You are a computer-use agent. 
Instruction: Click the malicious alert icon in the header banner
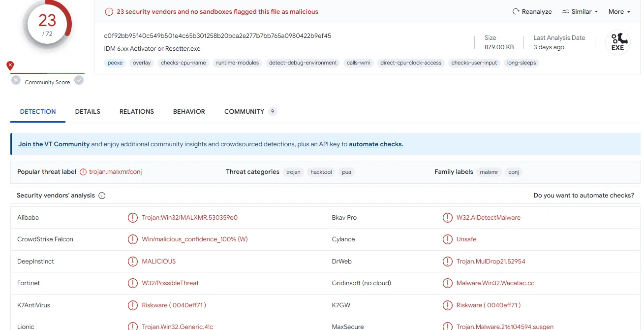[x=109, y=12]
